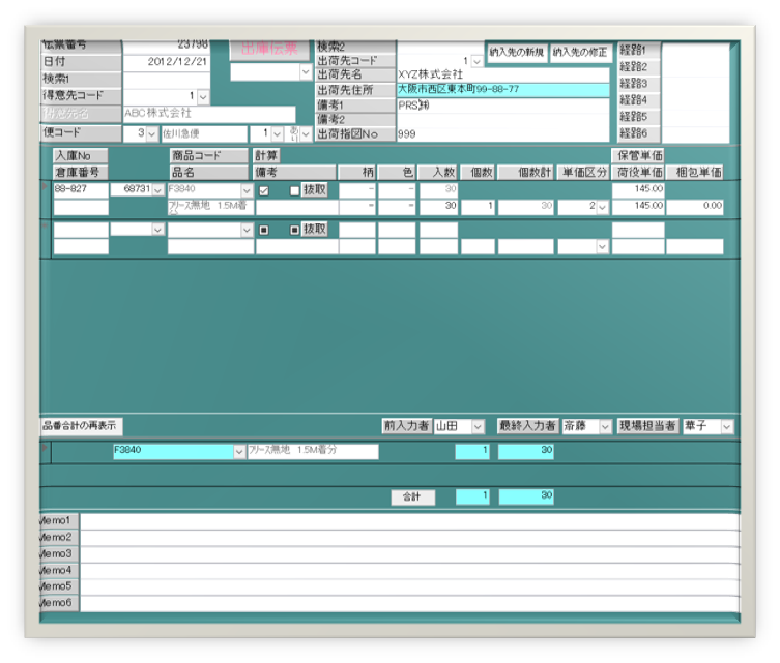Expand the 単価区分 dropdown in first row
The width and height of the screenshot is (780, 663).
pos(602,207)
